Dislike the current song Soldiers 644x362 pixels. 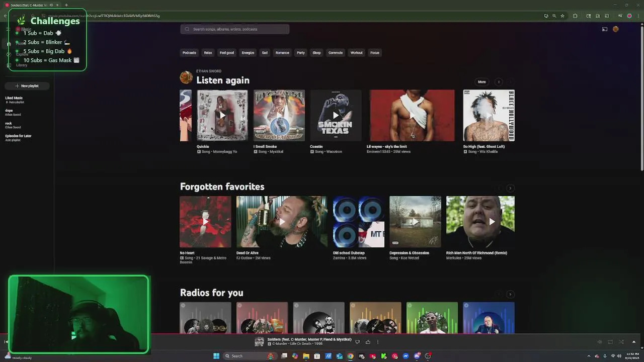point(357,342)
